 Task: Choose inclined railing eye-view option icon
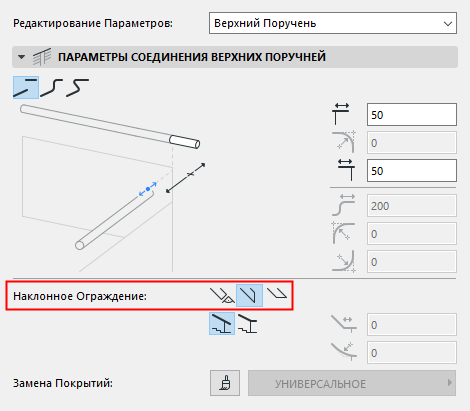point(222,296)
